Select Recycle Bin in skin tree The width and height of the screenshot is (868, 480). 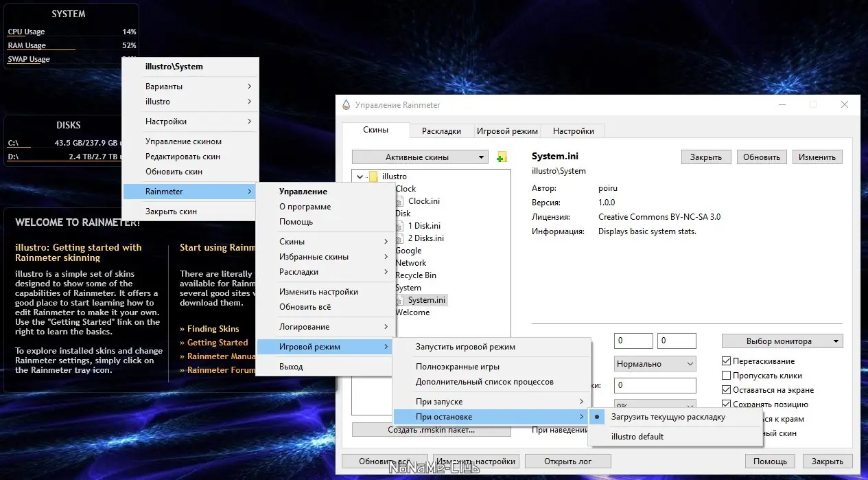416,275
